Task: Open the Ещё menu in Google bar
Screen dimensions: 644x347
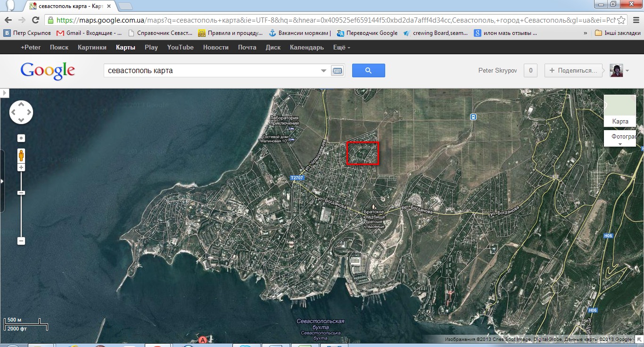Action: pyautogui.click(x=341, y=47)
